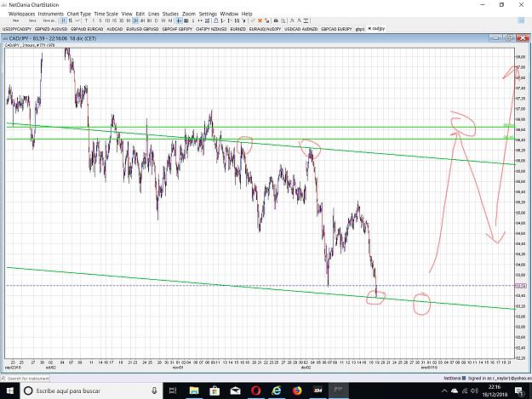Click the taskbar clock showing 22:16
This screenshot has height=399, width=532.
click(x=495, y=390)
